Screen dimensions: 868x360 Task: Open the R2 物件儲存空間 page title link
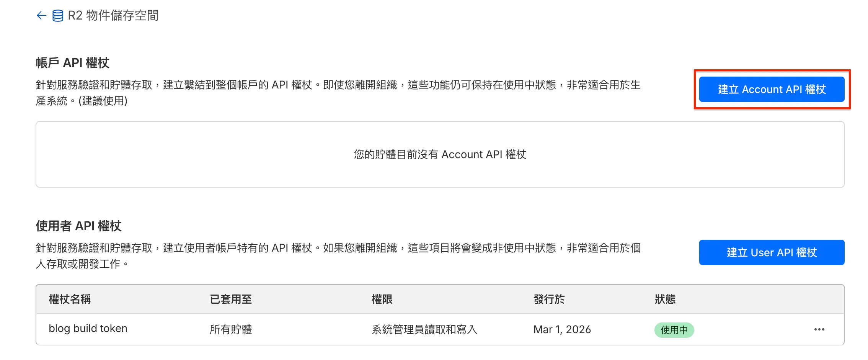(x=113, y=15)
